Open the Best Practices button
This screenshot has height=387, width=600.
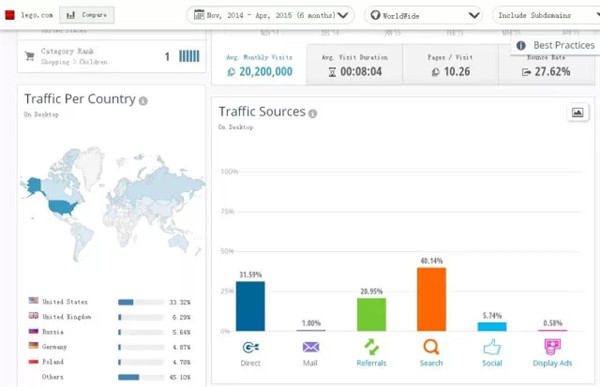pos(555,45)
